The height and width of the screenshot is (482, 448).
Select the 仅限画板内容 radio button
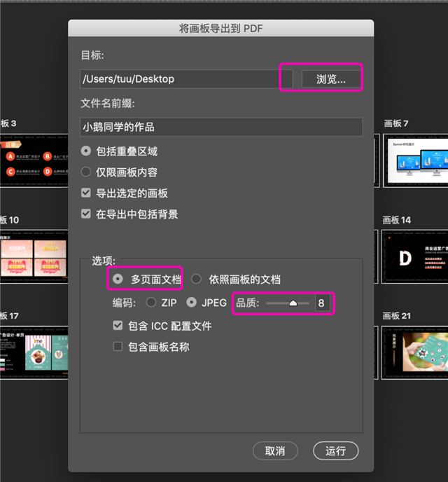[86, 172]
